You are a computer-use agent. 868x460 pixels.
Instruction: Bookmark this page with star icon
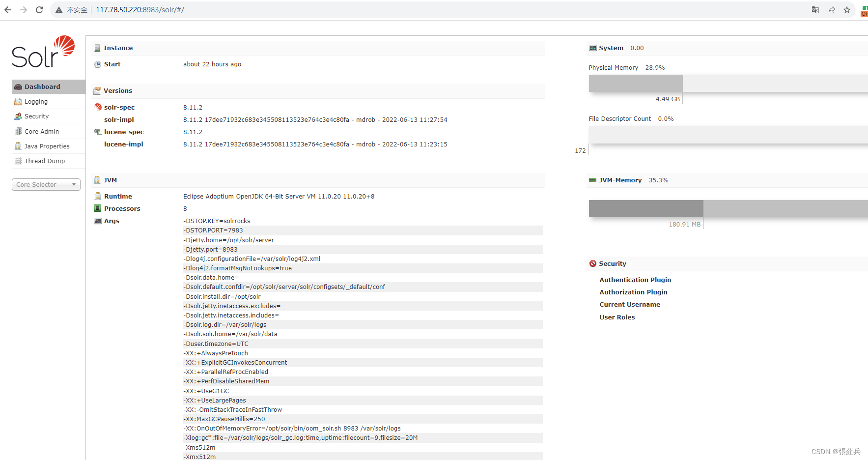847,10
